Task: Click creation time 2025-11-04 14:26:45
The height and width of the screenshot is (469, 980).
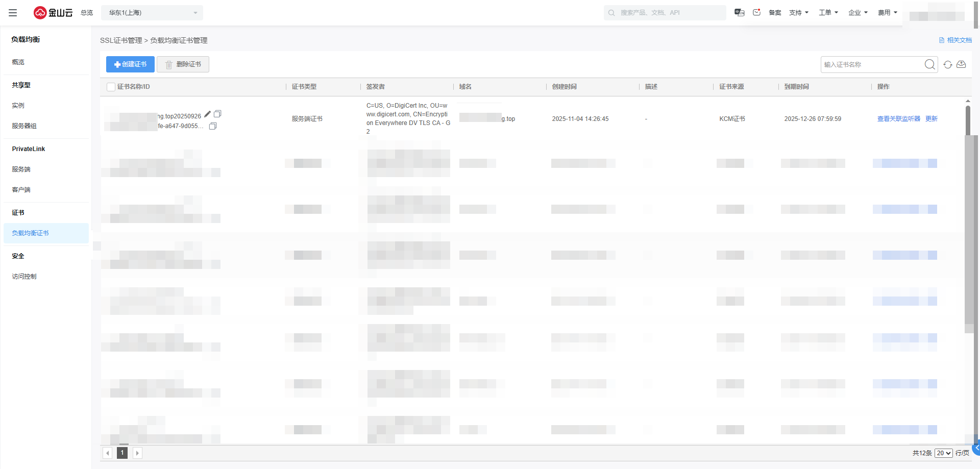Action: click(x=580, y=119)
